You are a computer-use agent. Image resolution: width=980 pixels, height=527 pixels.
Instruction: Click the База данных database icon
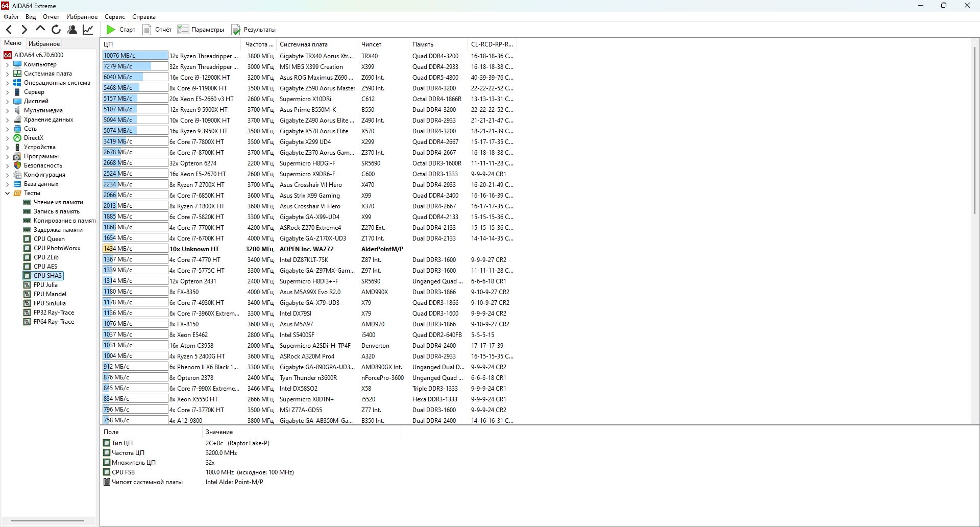(17, 184)
